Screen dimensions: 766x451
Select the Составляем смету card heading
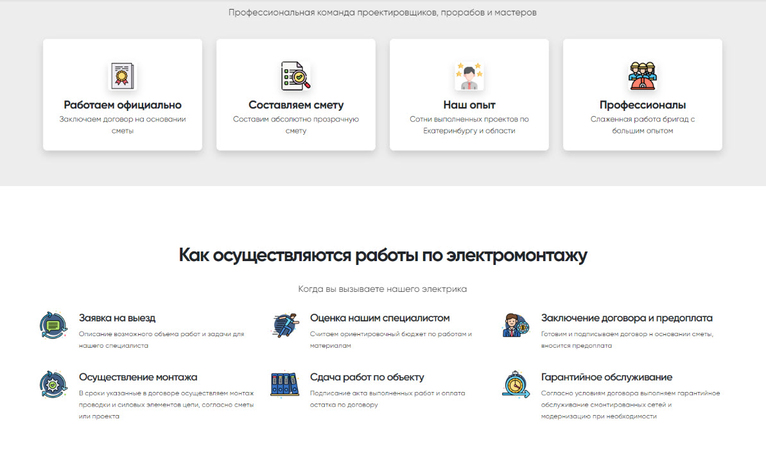click(x=296, y=105)
